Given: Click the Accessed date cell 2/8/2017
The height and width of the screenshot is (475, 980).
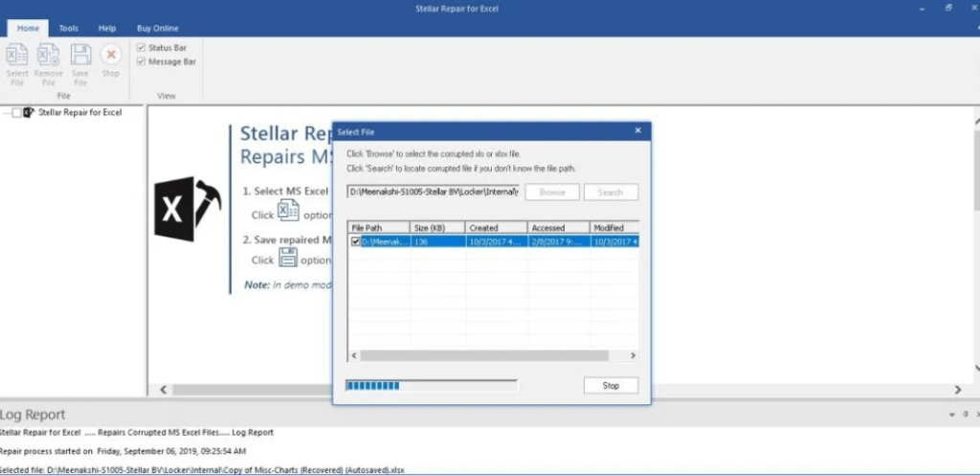Looking at the screenshot, I should point(559,241).
